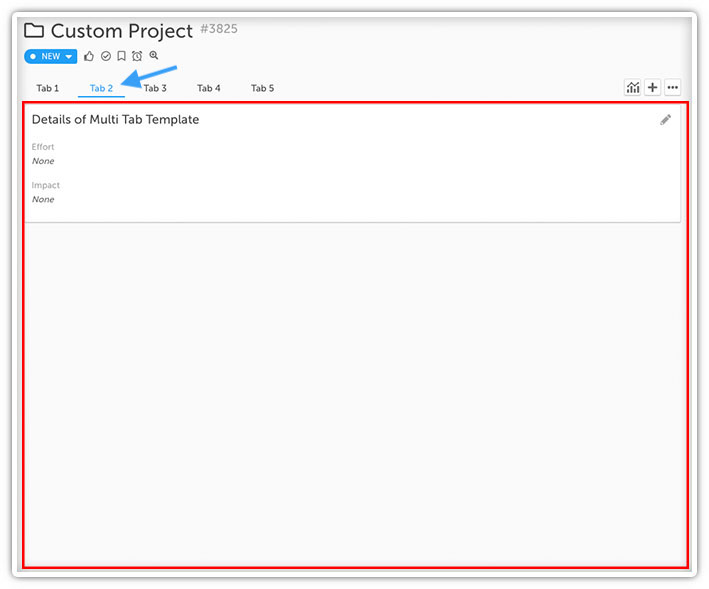Click the blue NEW status button
709x589 pixels.
[x=51, y=57]
